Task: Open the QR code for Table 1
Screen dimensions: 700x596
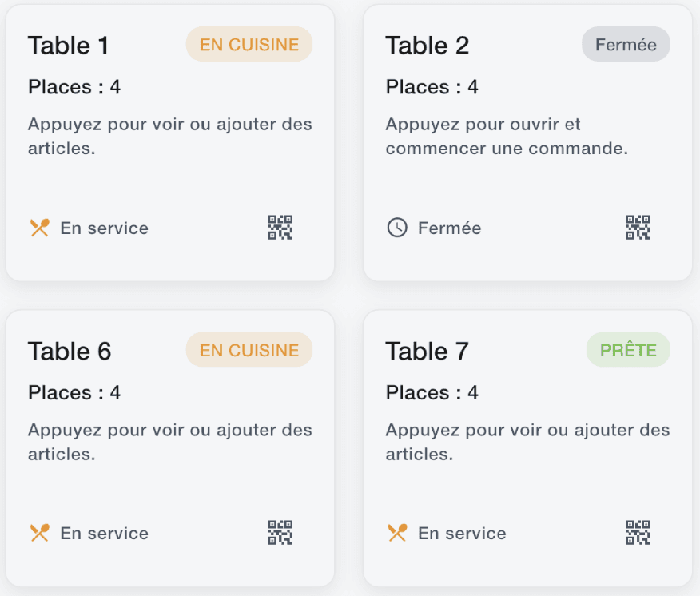Action: 280,228
